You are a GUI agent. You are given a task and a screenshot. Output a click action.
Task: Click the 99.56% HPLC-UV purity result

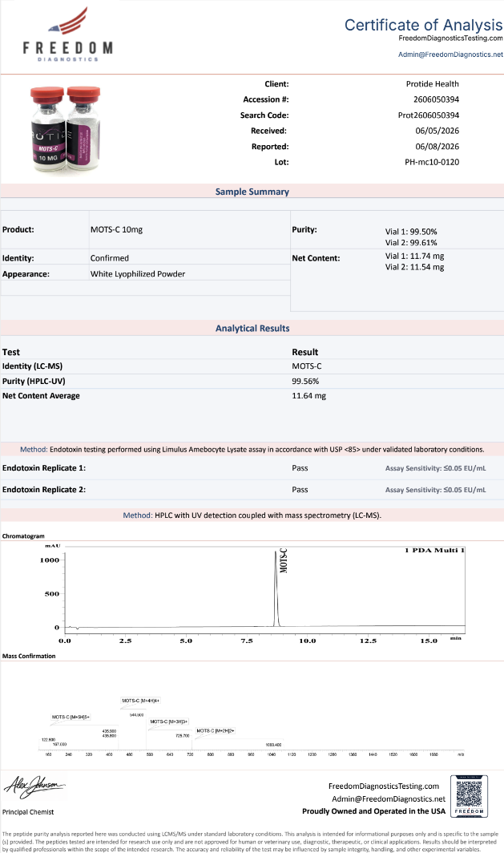305,382
